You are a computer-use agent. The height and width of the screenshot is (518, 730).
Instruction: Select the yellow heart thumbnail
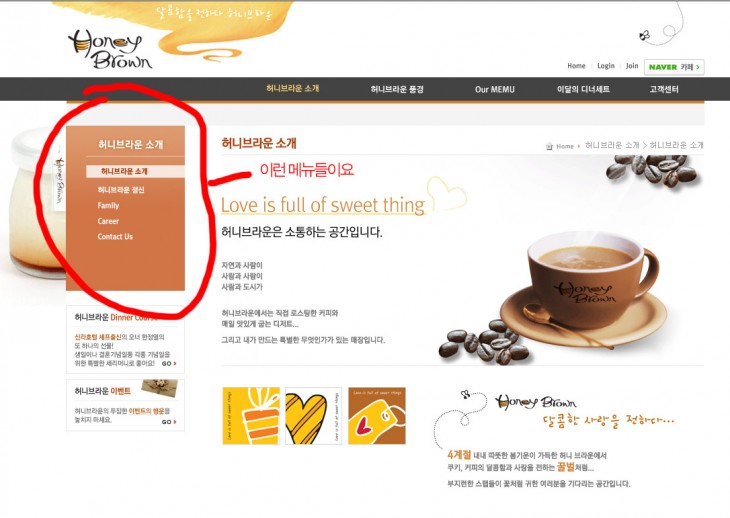click(x=313, y=416)
